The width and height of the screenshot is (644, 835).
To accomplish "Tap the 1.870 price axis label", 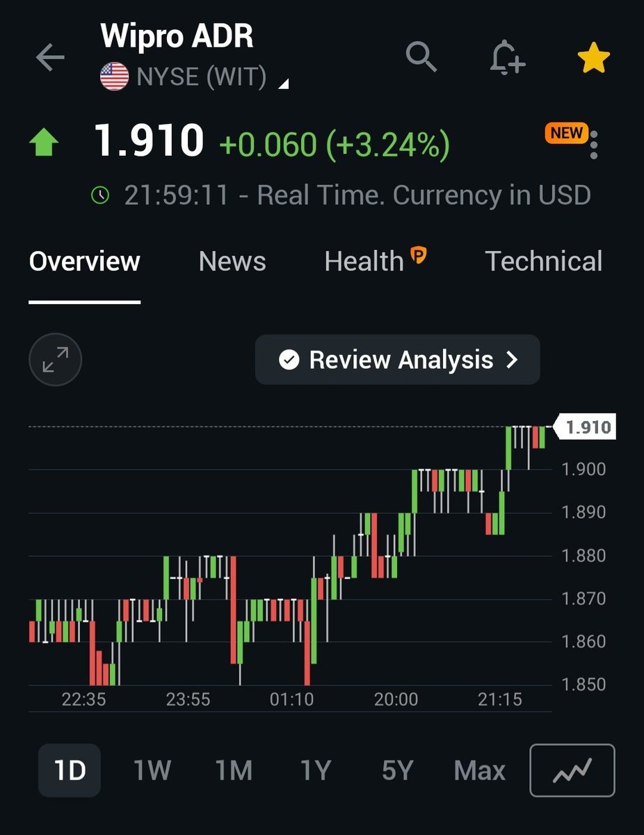I will (583, 598).
